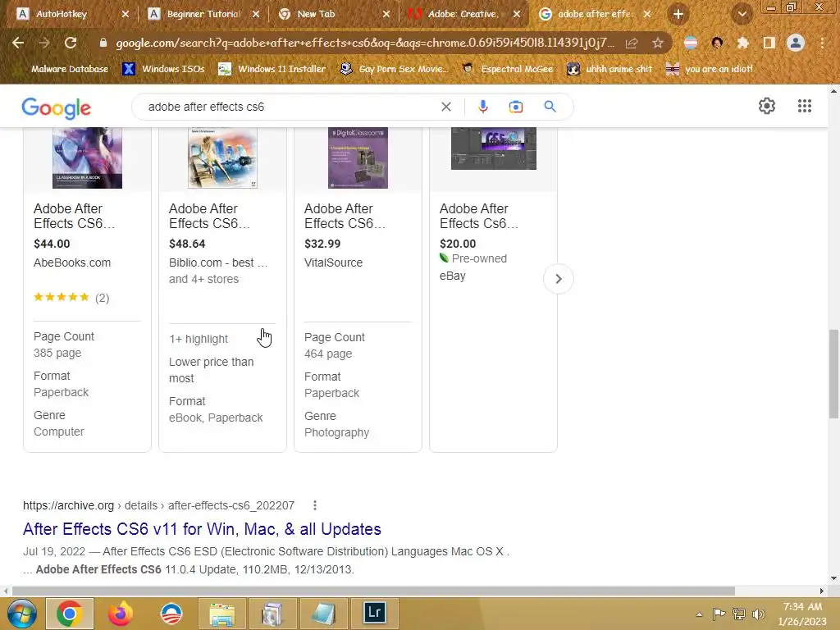
Task: Switch to the Adobe: Creative tab
Action: [x=463, y=14]
